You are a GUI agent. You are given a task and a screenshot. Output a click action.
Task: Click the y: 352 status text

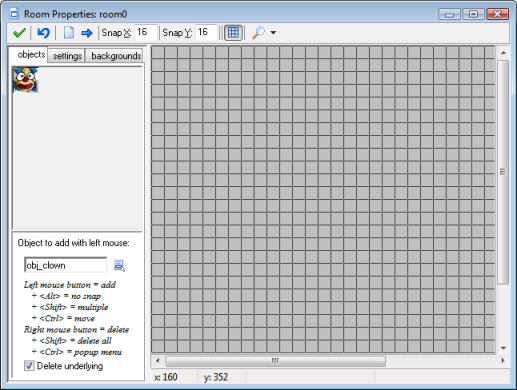coord(216,377)
